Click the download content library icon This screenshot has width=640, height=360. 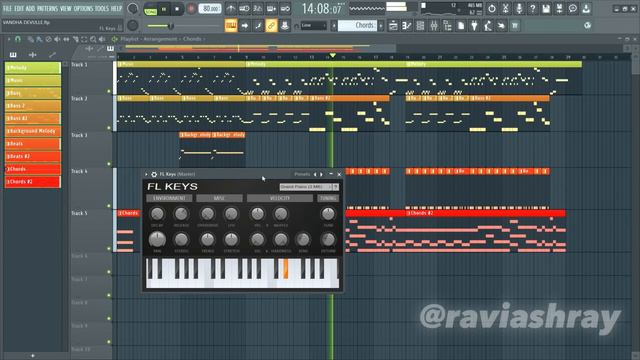pos(587,9)
